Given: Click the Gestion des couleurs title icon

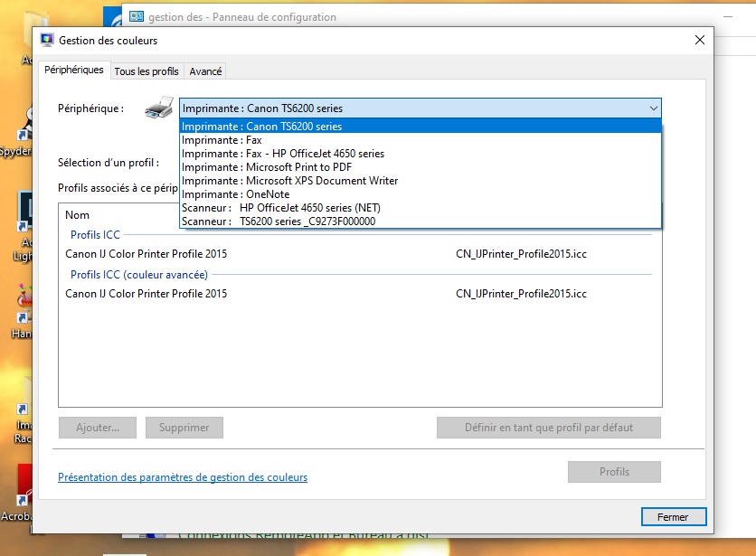Looking at the screenshot, I should point(47,40).
